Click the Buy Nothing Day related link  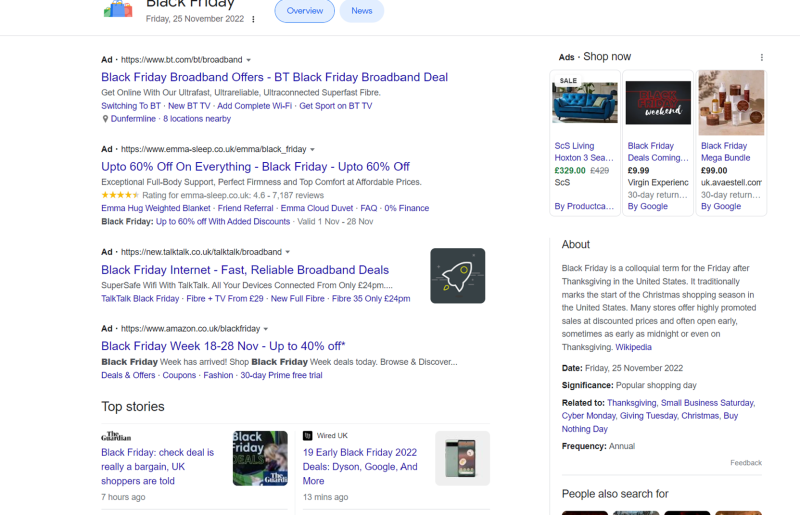(x=650, y=423)
